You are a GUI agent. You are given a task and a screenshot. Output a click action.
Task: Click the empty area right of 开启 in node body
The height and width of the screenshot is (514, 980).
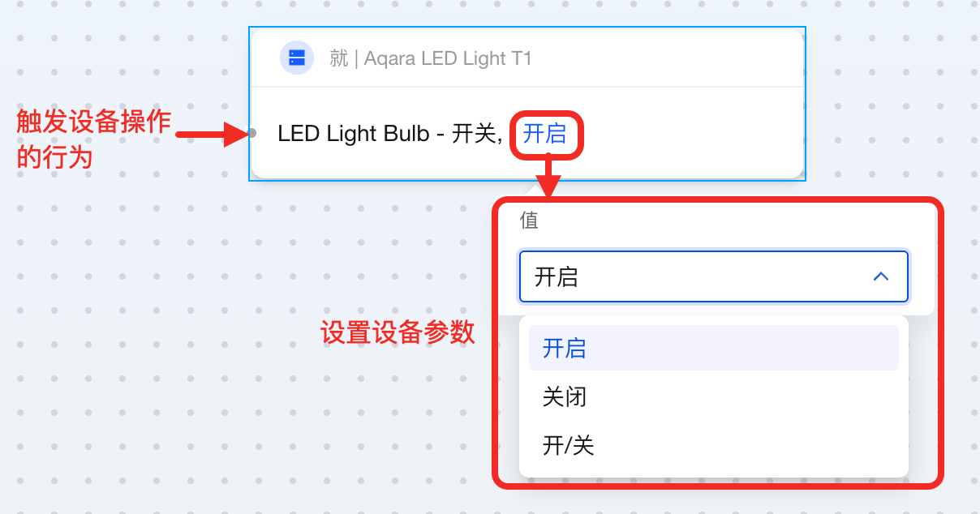[x=690, y=134]
